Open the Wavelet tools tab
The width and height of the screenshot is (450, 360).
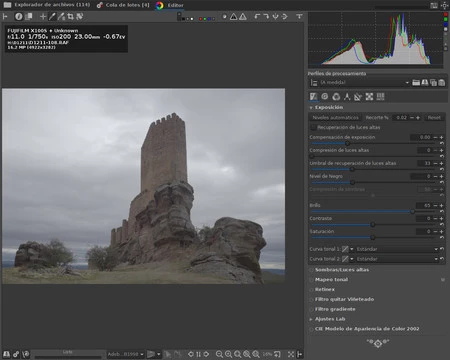[347, 97]
